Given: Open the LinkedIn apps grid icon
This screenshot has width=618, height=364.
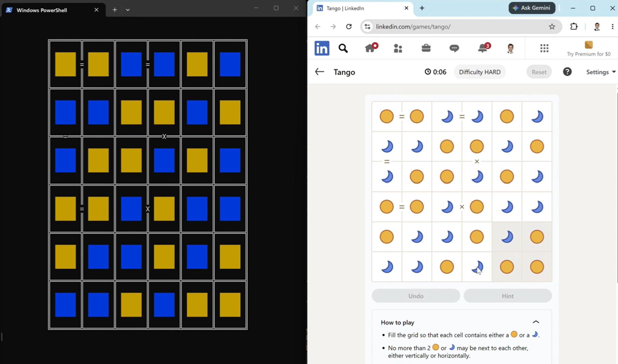Looking at the screenshot, I should click(x=544, y=48).
